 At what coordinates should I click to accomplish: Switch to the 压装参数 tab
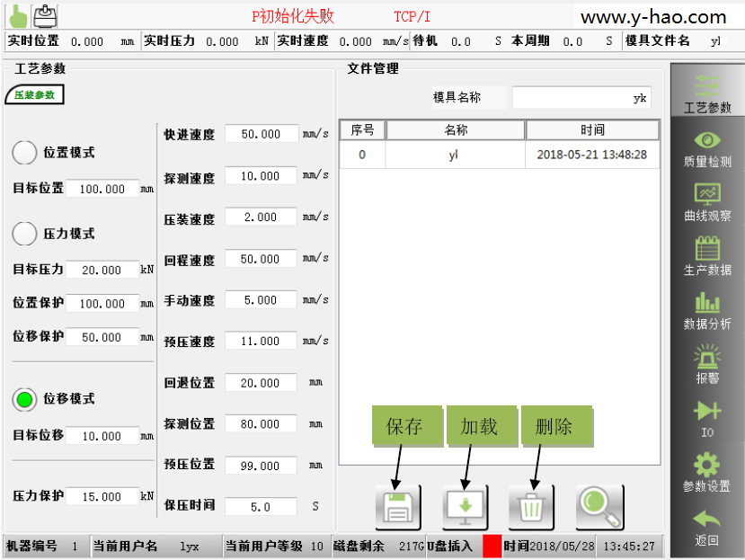[x=34, y=94]
